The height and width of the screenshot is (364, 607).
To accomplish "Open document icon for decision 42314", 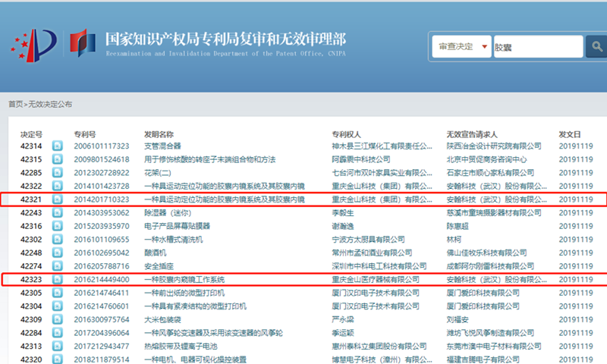I will click(x=58, y=146).
